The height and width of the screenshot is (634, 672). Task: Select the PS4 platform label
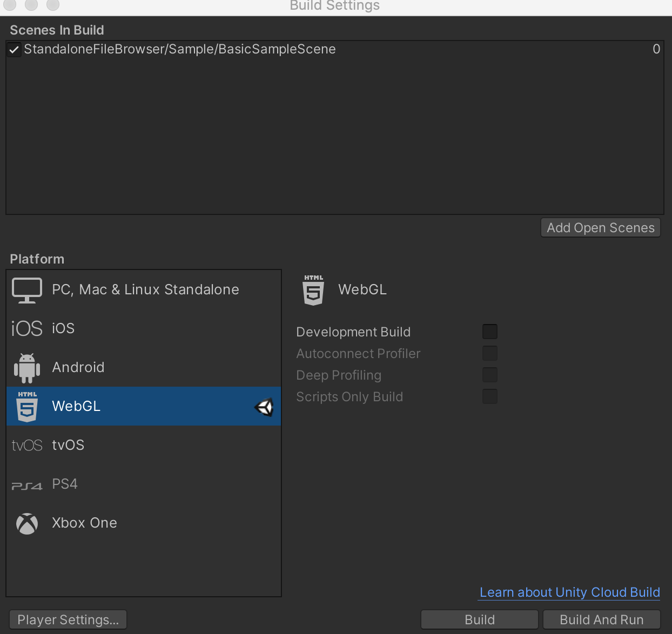65,484
